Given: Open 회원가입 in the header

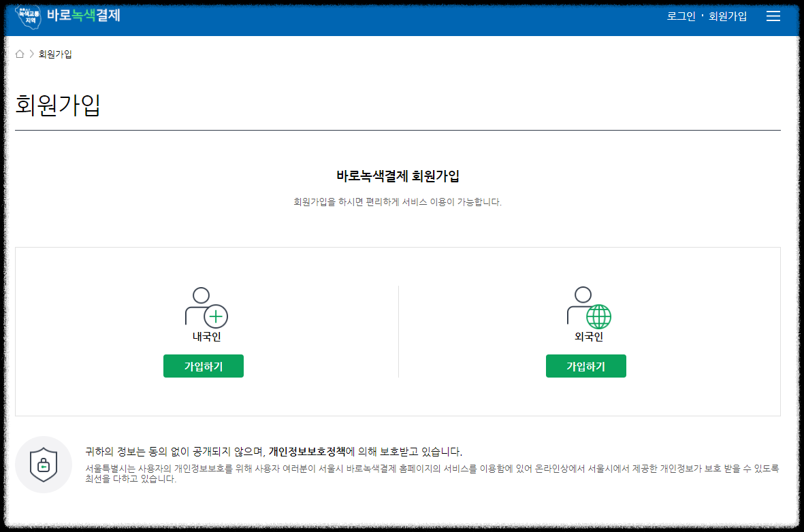Looking at the screenshot, I should [727, 16].
